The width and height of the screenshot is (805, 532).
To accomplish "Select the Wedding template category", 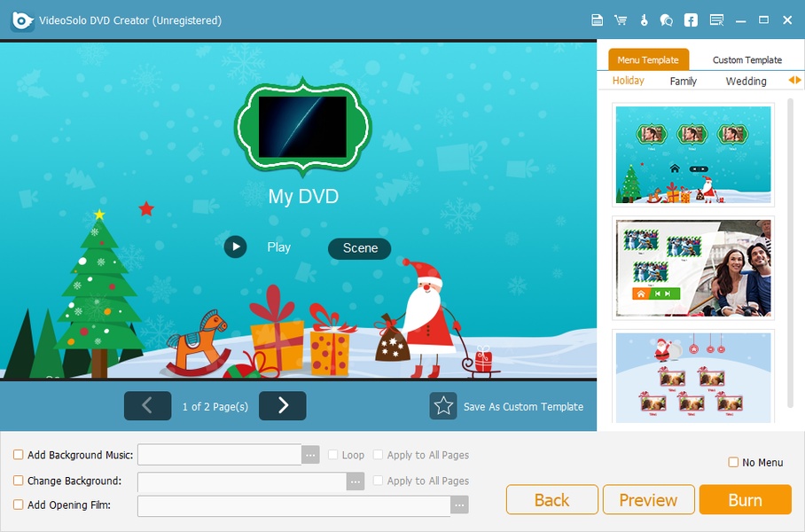I will tap(746, 82).
